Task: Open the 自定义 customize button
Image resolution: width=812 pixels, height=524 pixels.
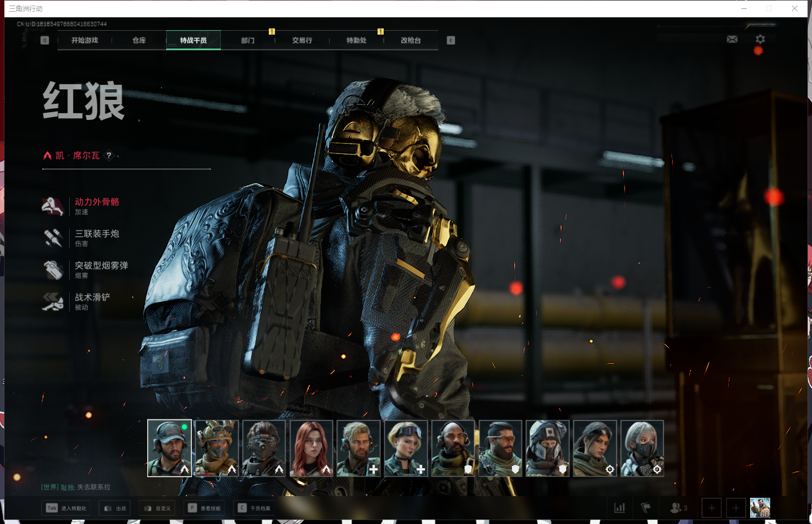Action: (157, 508)
